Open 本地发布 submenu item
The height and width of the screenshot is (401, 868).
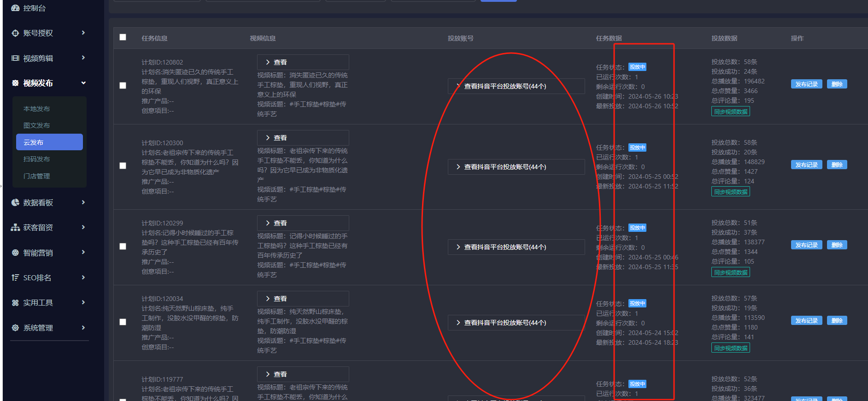click(37, 109)
